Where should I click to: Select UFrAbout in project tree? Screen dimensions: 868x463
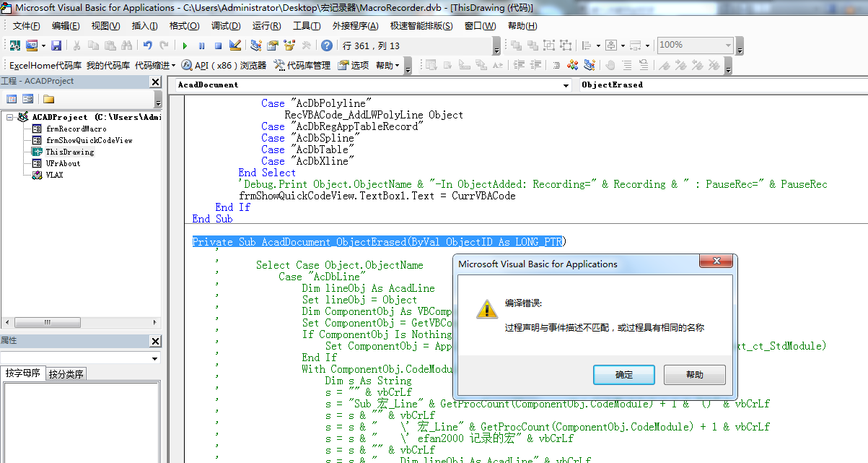pos(63,163)
